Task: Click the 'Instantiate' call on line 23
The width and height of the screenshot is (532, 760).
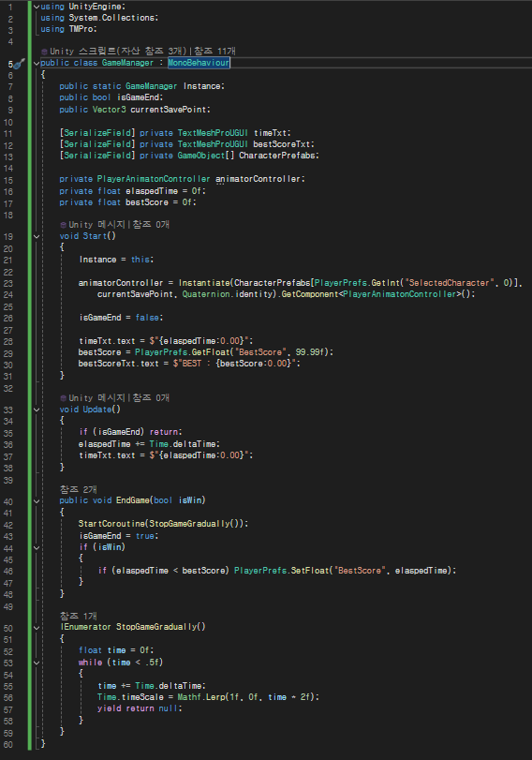Action: pos(204,283)
